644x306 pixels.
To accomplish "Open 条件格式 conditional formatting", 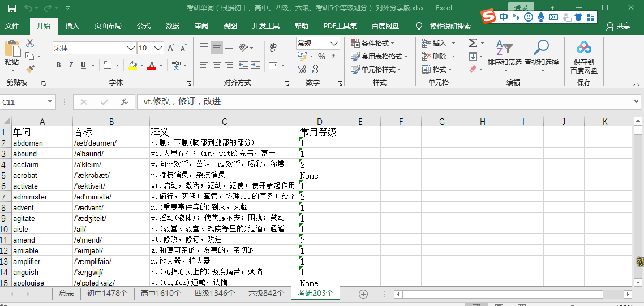I will click(x=372, y=43).
